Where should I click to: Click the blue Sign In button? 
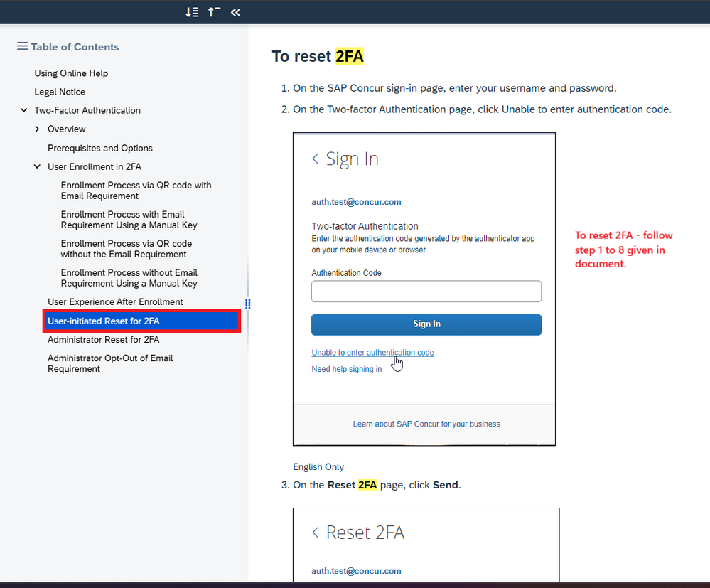pos(426,324)
